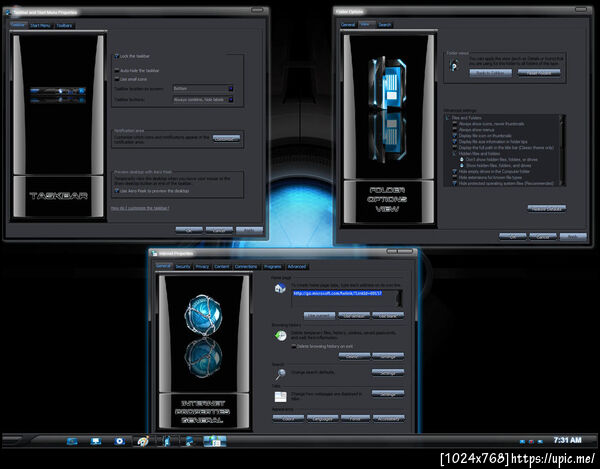Click Use current home page button
600x469 pixels.
click(319, 316)
